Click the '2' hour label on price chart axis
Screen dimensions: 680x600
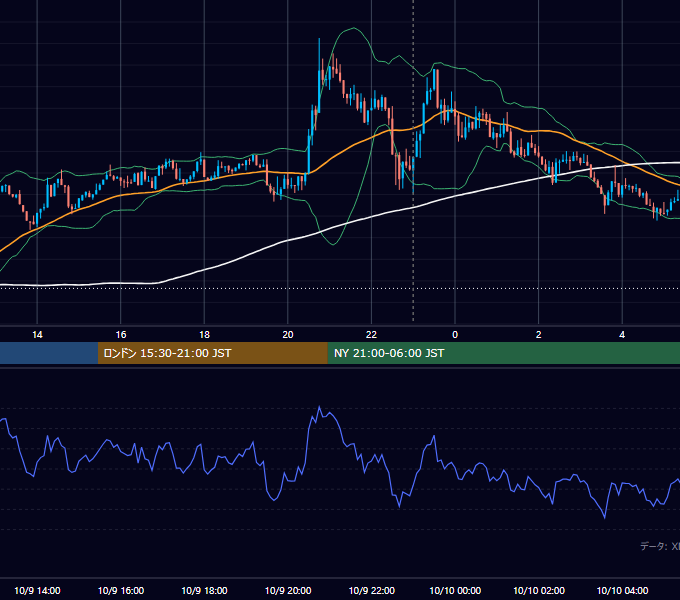click(x=539, y=335)
